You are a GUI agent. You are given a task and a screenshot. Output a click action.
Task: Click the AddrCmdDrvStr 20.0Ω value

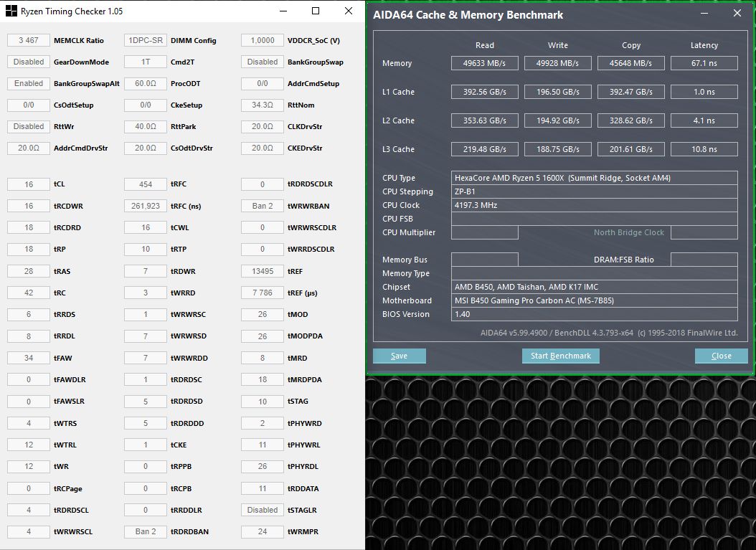(29, 148)
